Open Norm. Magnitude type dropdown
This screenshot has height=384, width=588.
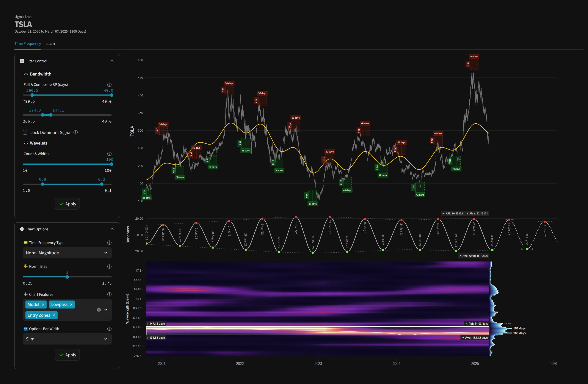pos(67,253)
